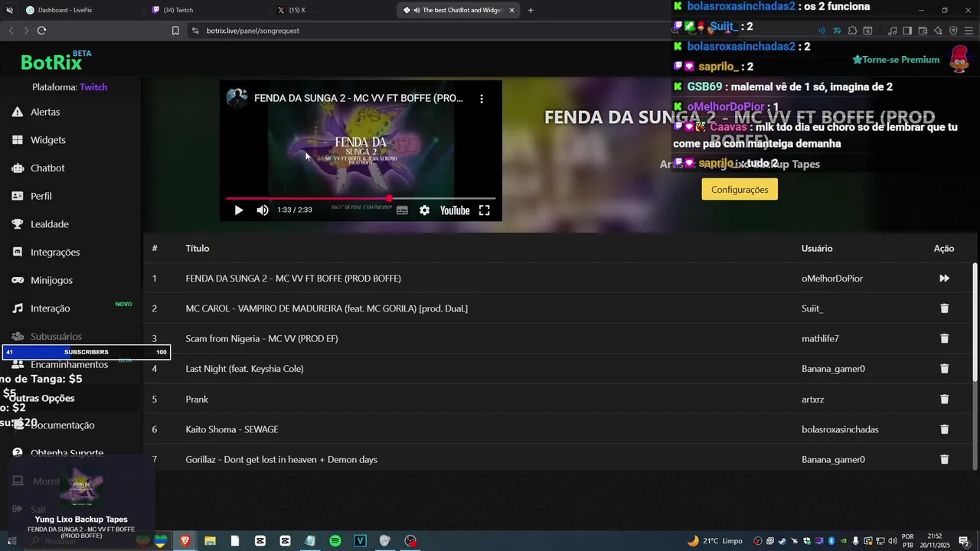Open Brave VPN shield icon
The image size is (980, 551).
(x=953, y=31)
